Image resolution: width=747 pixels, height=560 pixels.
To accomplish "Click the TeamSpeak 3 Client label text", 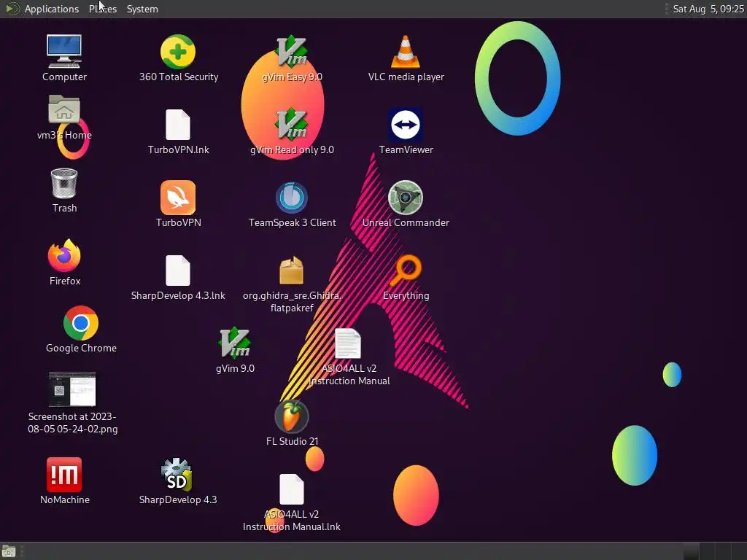I will point(292,222).
